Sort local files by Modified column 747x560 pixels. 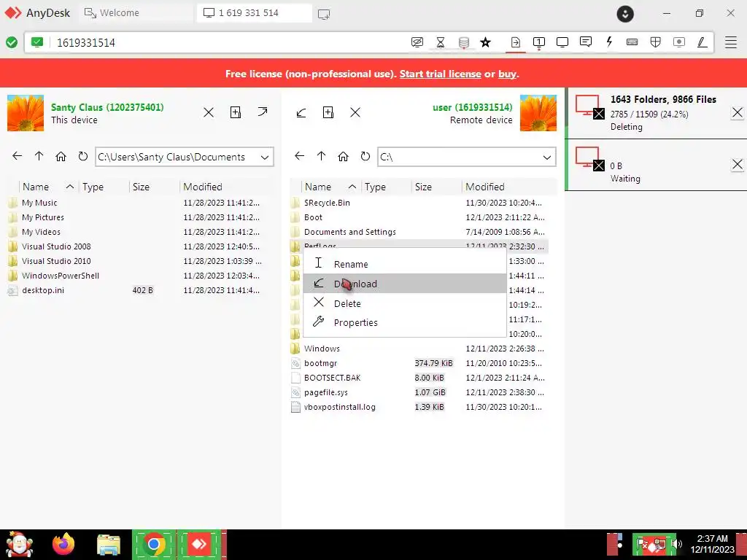tap(227, 187)
